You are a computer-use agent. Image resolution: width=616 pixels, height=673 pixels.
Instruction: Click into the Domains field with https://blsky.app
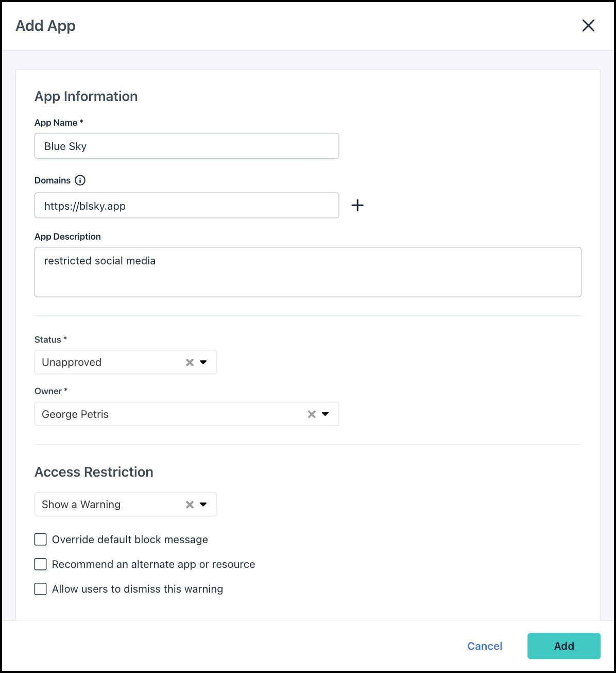tap(186, 205)
